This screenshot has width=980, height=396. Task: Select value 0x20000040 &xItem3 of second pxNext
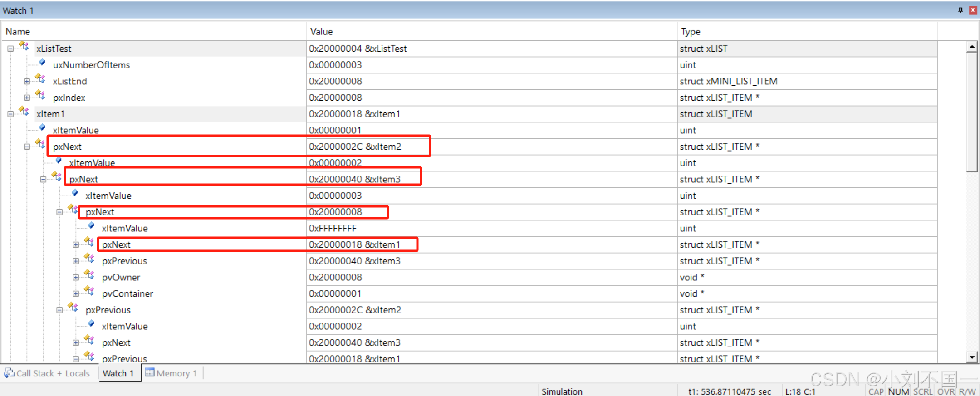(x=354, y=179)
